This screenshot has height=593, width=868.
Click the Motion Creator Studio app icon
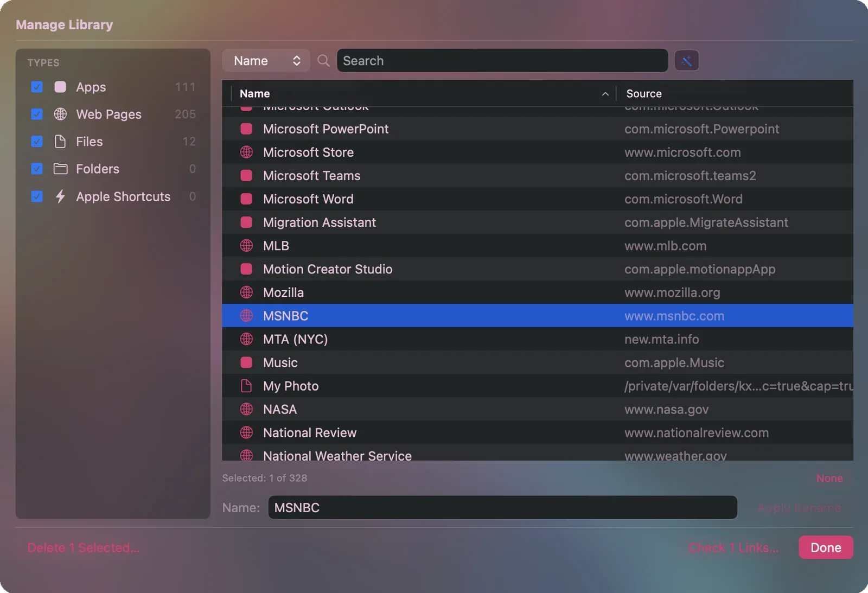(x=246, y=269)
